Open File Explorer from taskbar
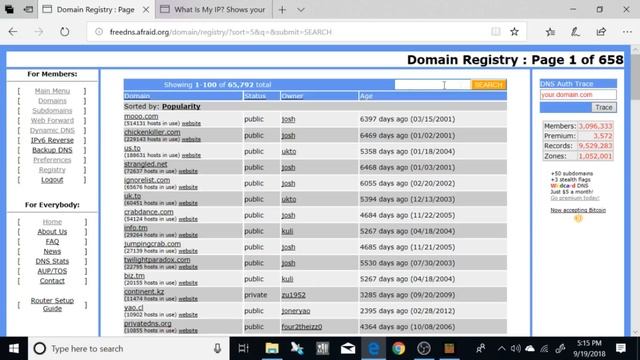 [272, 349]
